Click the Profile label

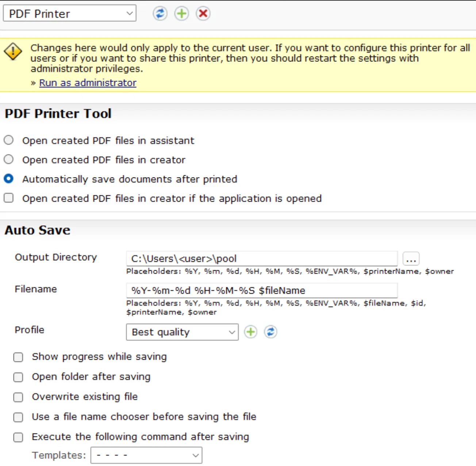pyautogui.click(x=30, y=330)
